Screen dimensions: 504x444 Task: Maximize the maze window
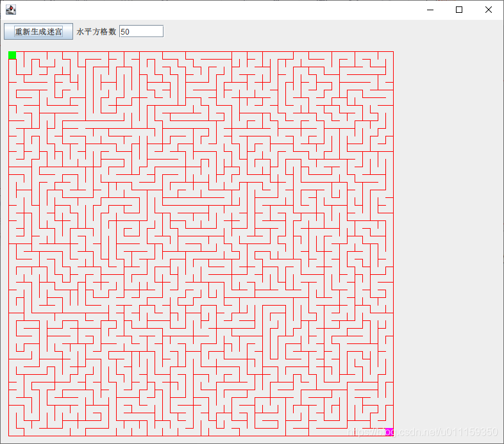459,10
